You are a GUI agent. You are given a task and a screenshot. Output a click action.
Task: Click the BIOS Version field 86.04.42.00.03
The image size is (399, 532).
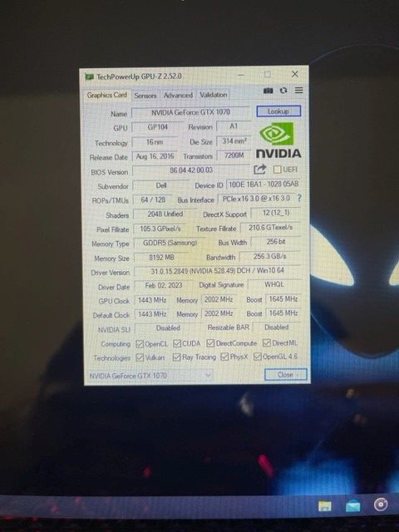pyautogui.click(x=191, y=170)
